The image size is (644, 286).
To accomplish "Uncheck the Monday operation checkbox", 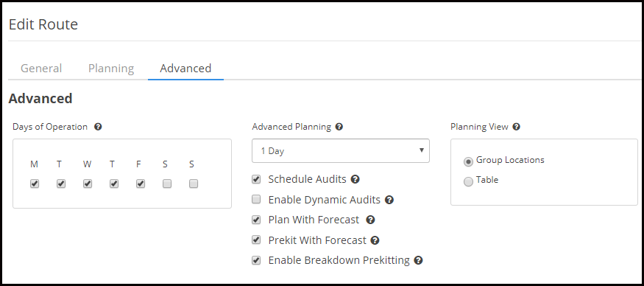I will pyautogui.click(x=35, y=184).
